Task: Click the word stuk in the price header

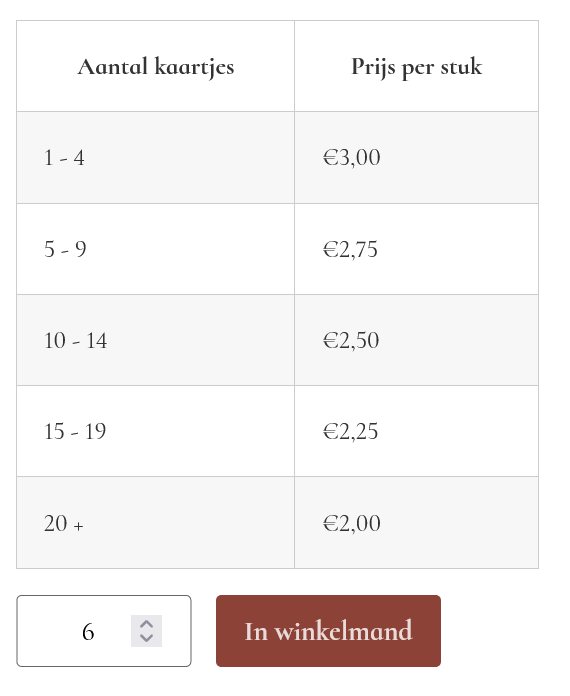Action: [461, 67]
